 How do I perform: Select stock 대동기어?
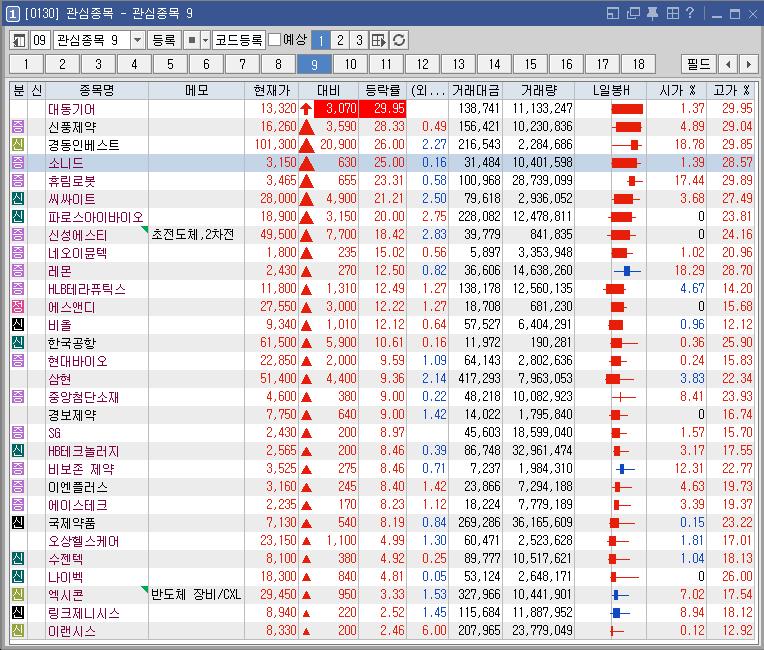pyautogui.click(x=72, y=109)
